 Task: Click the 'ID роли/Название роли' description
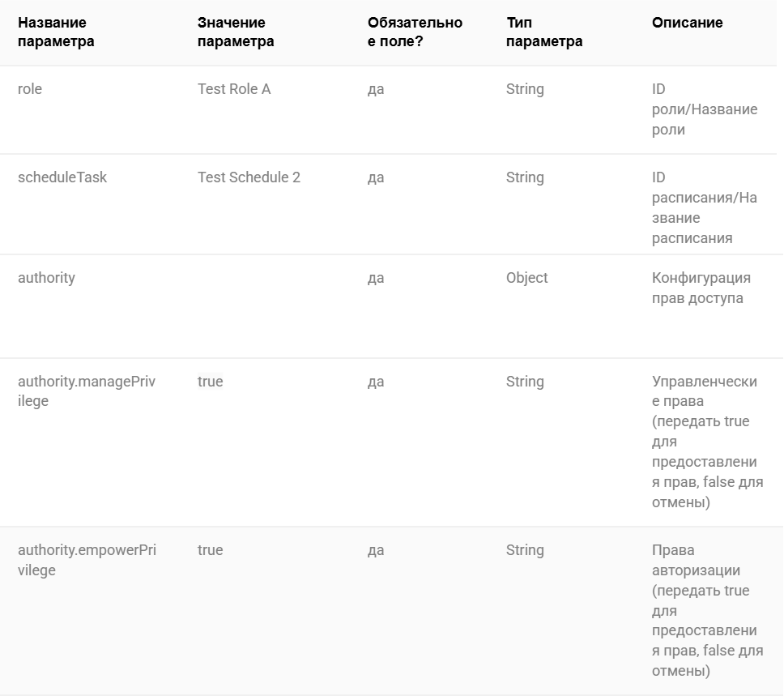coord(705,109)
